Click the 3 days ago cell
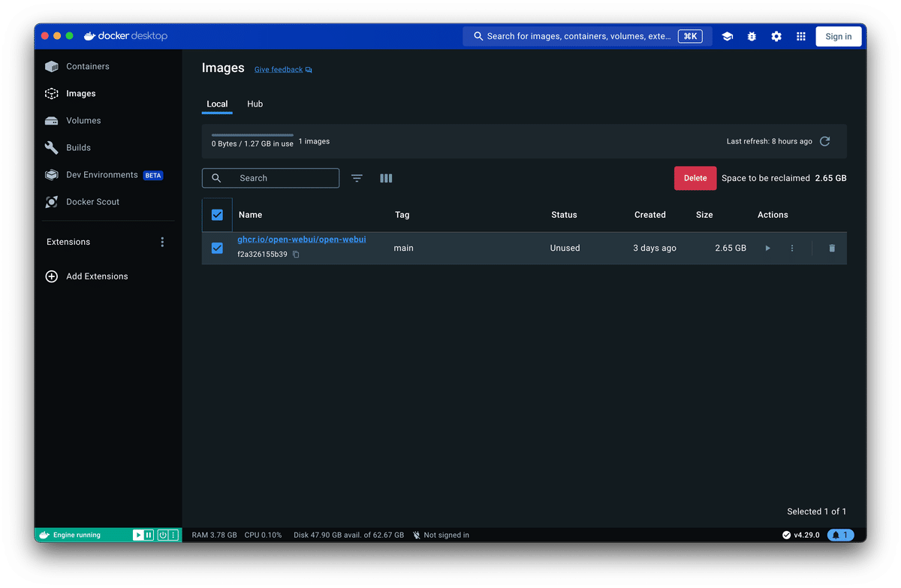Screen dimensions: 901x588 click(x=655, y=248)
